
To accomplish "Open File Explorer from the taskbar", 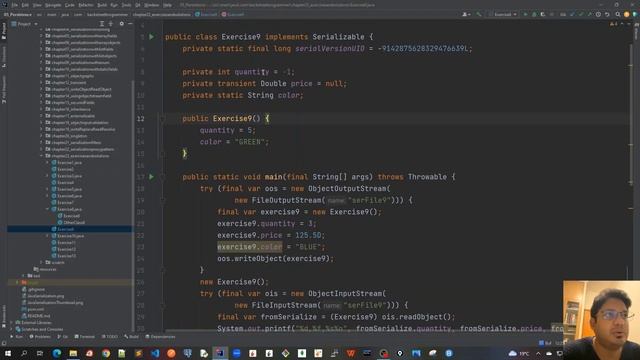I will coord(73,353).
